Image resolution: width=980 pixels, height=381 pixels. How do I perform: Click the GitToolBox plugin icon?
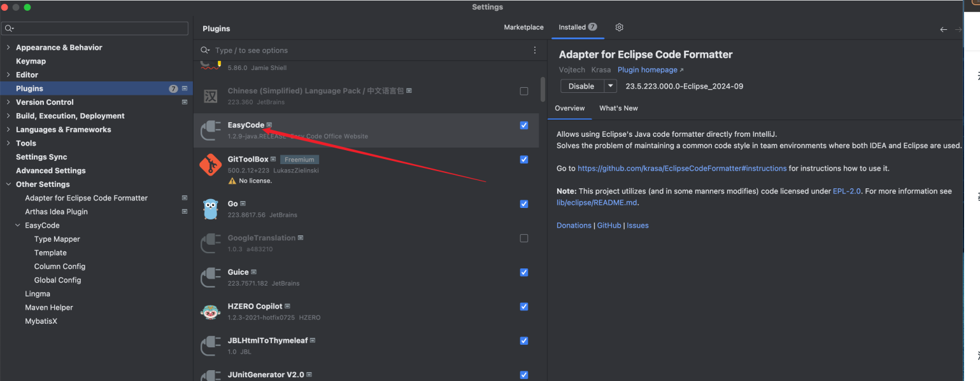coord(211,165)
